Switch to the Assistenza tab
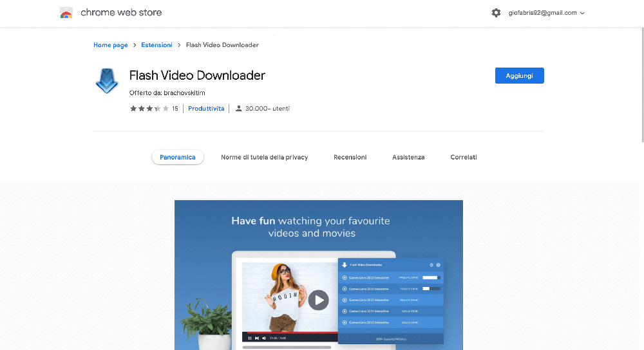644x350 pixels. [408, 157]
